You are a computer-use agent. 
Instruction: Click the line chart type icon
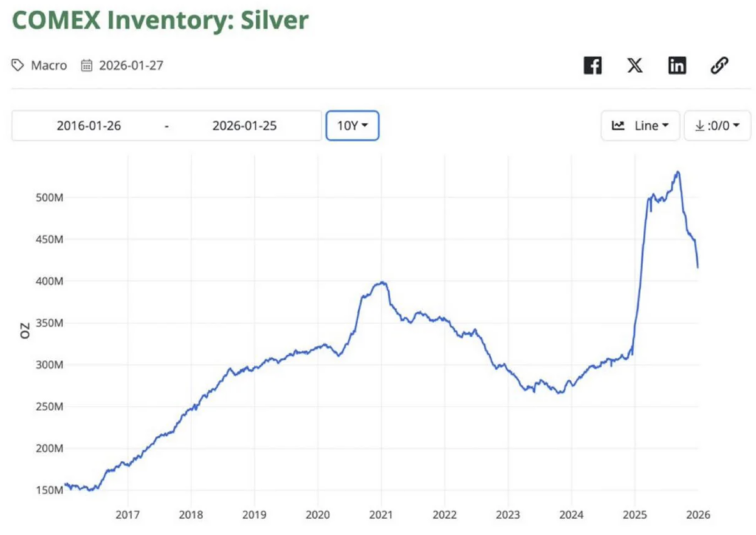click(619, 125)
